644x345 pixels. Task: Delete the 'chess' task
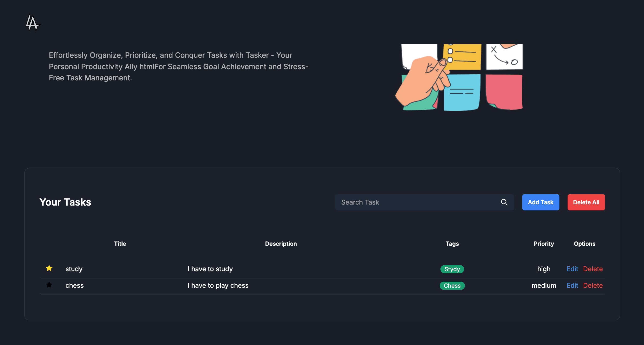point(593,285)
